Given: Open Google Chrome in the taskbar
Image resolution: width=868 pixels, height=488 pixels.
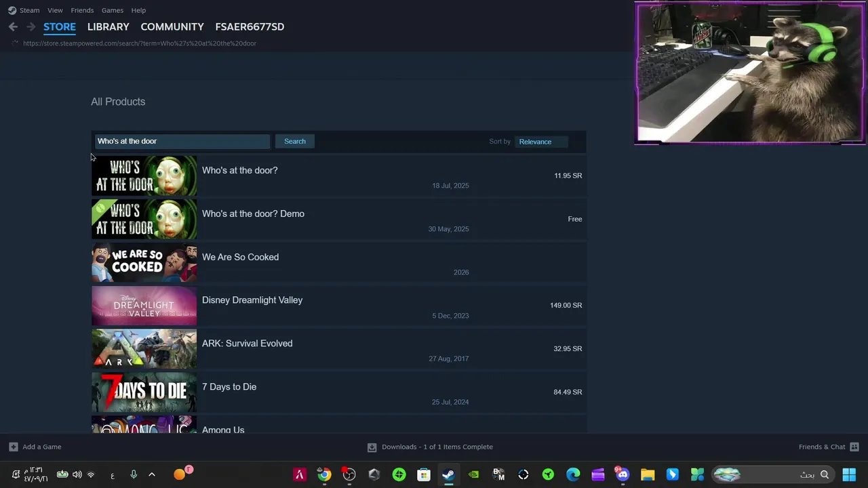Looking at the screenshot, I should click(x=324, y=474).
